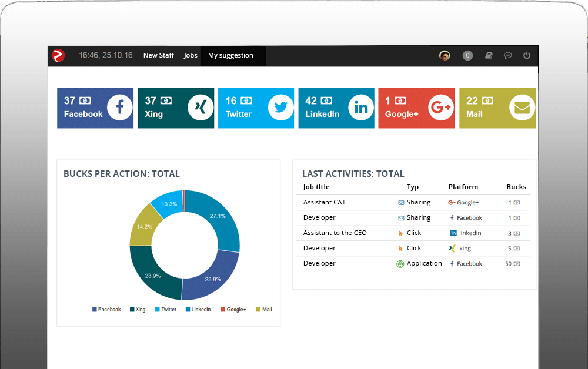Open the Facebook 37 bucks tile

pos(95,108)
